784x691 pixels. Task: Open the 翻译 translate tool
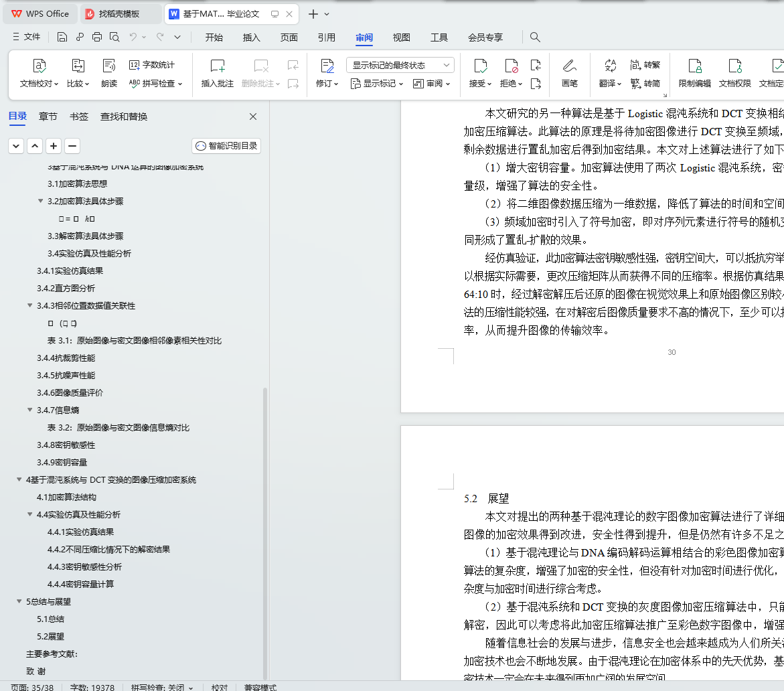coord(610,73)
